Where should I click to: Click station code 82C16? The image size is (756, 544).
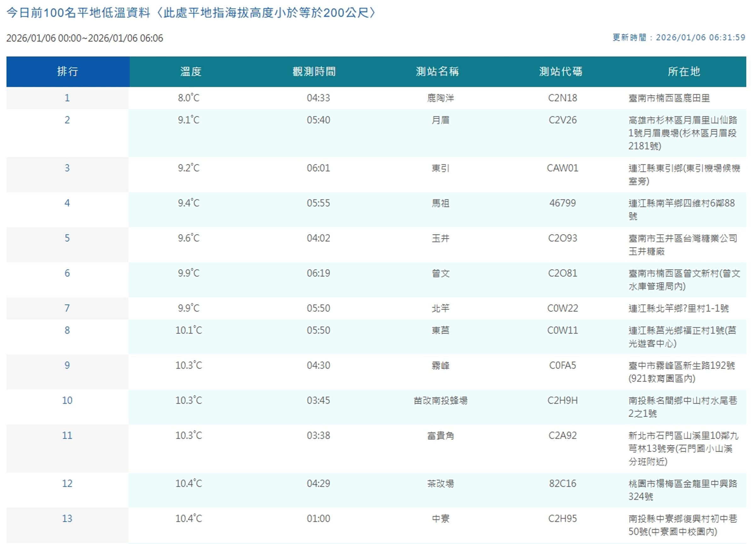pos(563,483)
